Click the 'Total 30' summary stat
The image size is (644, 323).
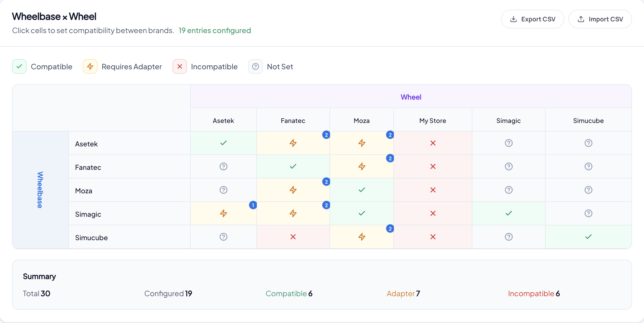point(36,294)
